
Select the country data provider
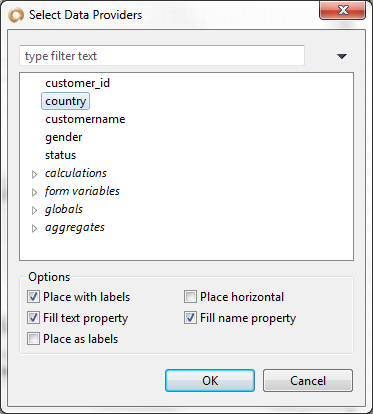coord(66,101)
